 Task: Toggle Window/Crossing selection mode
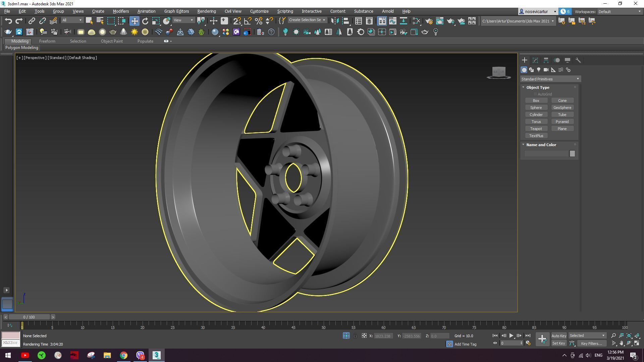point(121,21)
